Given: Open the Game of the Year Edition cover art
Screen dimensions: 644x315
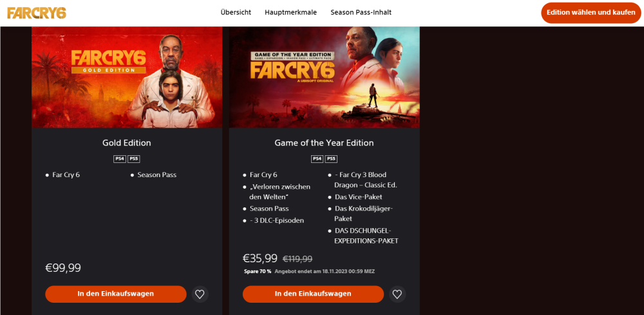Looking at the screenshot, I should (x=325, y=77).
